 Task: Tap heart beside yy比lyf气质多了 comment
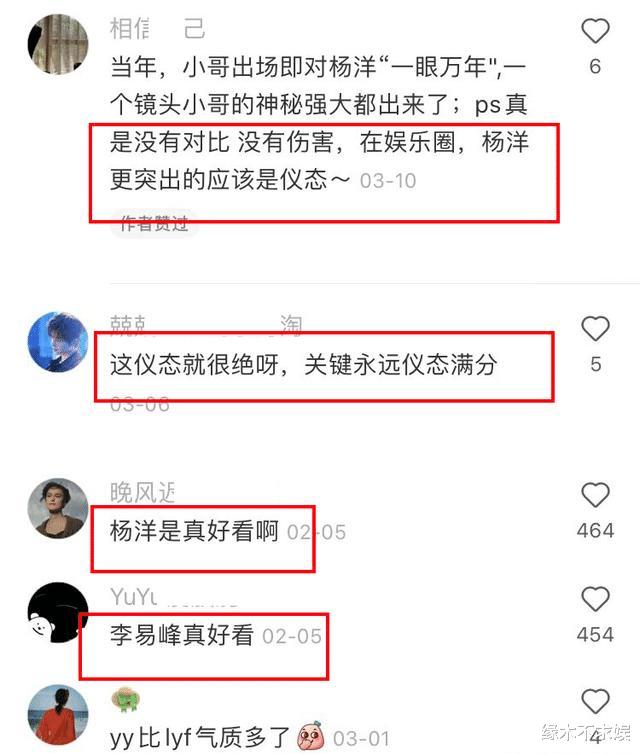[595, 701]
